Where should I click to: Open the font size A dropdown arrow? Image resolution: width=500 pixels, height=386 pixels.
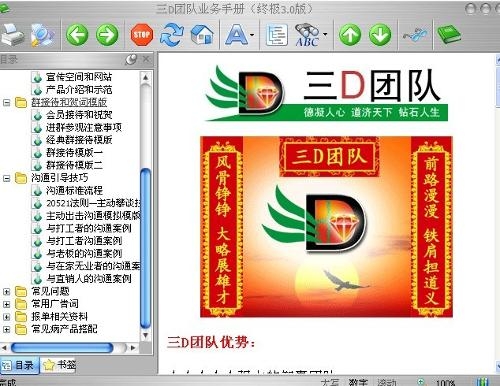[x=252, y=35]
